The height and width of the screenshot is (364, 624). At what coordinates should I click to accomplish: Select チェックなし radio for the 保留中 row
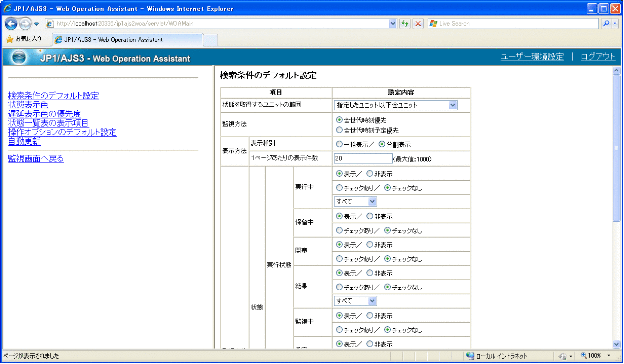point(387,230)
